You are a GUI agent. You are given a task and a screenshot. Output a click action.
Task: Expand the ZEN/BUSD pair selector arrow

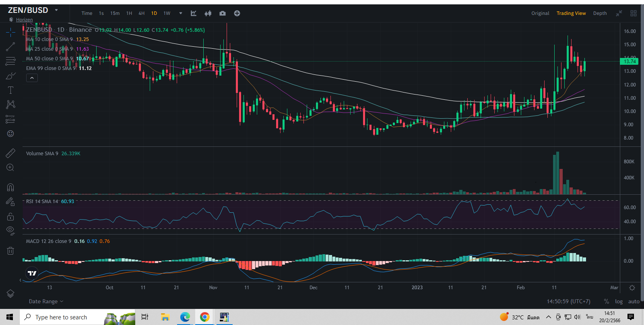[x=56, y=10]
